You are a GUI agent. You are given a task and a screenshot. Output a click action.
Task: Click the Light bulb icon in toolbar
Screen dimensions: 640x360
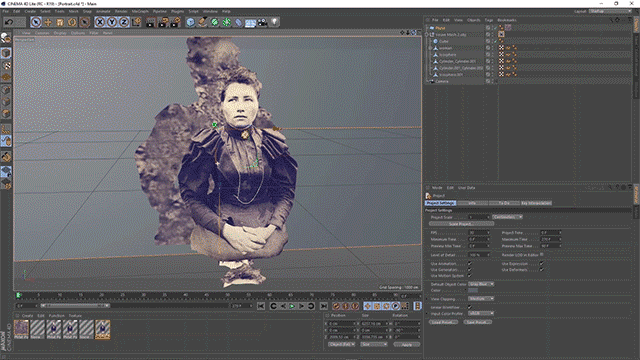[x=274, y=22]
